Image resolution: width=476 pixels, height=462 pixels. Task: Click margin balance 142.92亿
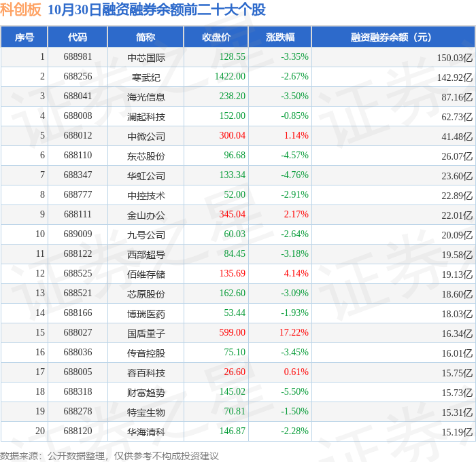(x=455, y=77)
